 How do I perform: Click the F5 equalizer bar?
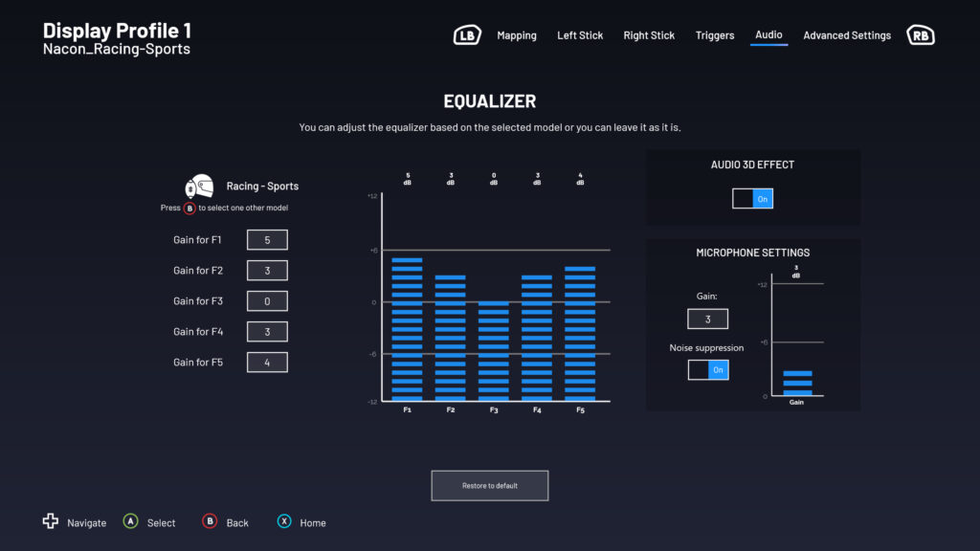coord(580,333)
